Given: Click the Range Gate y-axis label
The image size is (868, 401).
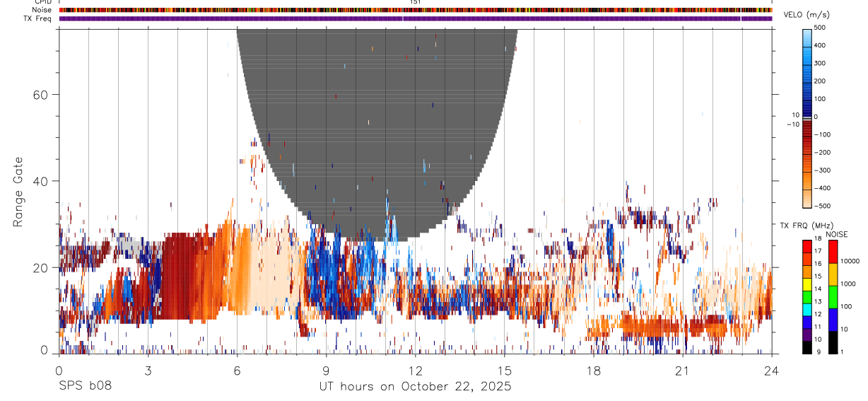Looking at the screenshot, I should pyautogui.click(x=19, y=192).
